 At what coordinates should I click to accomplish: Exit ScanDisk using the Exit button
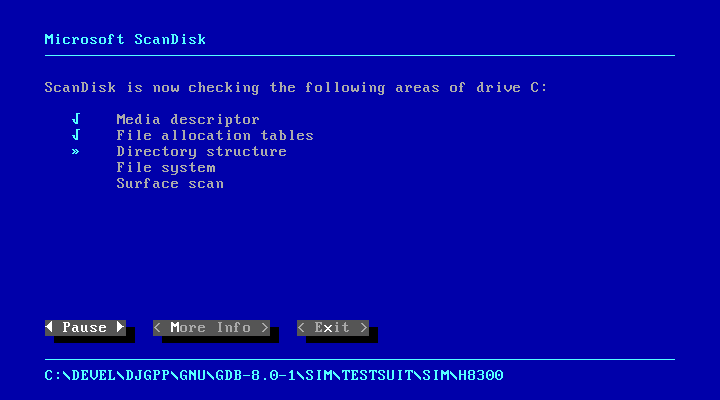tap(333, 327)
